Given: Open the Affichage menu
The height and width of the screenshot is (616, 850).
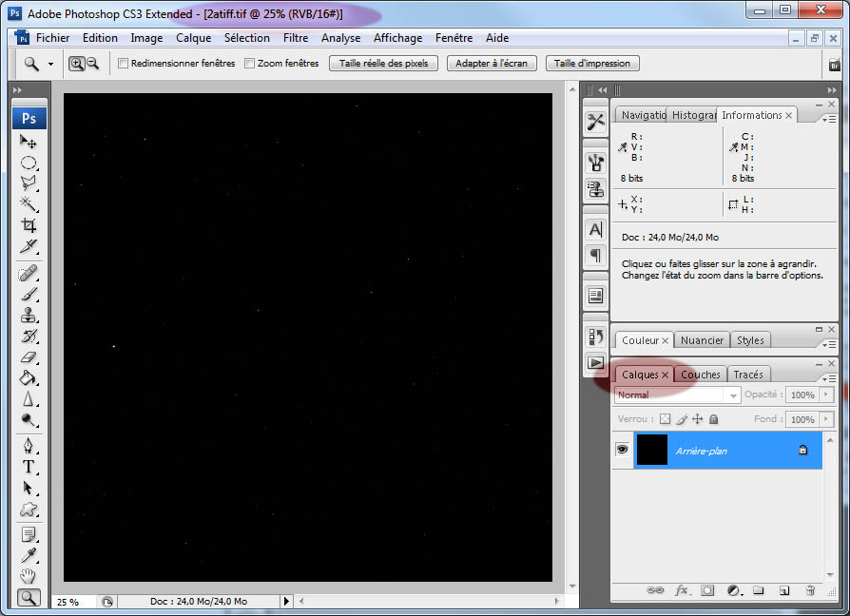Looking at the screenshot, I should click(x=397, y=38).
